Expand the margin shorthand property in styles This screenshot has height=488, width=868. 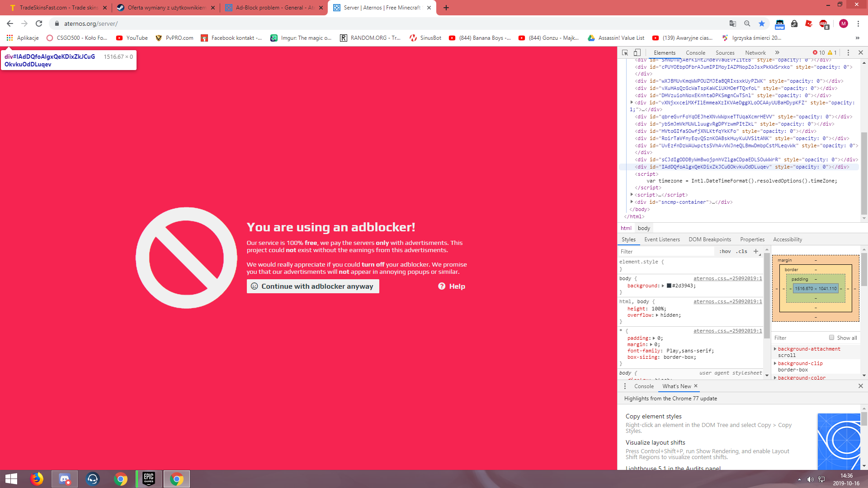[x=651, y=344]
